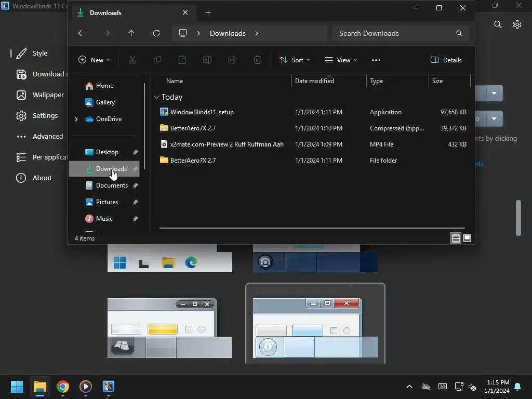Click the magnifier icon in Search Downloads box
532x399 pixels.
point(459,33)
